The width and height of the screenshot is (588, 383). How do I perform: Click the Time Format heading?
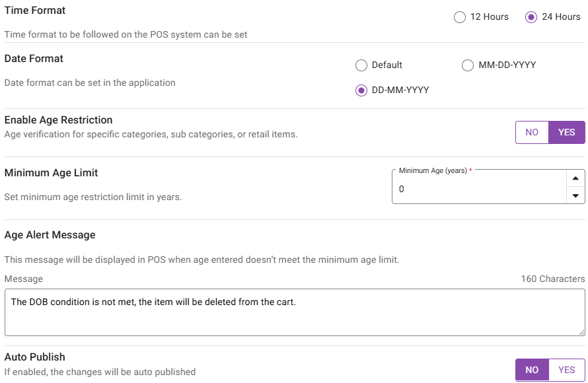point(35,11)
